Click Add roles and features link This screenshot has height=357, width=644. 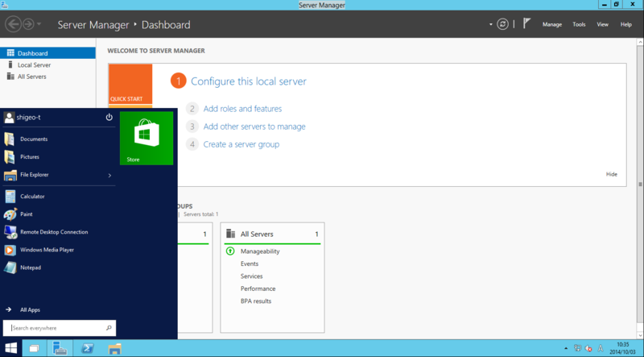click(x=242, y=109)
